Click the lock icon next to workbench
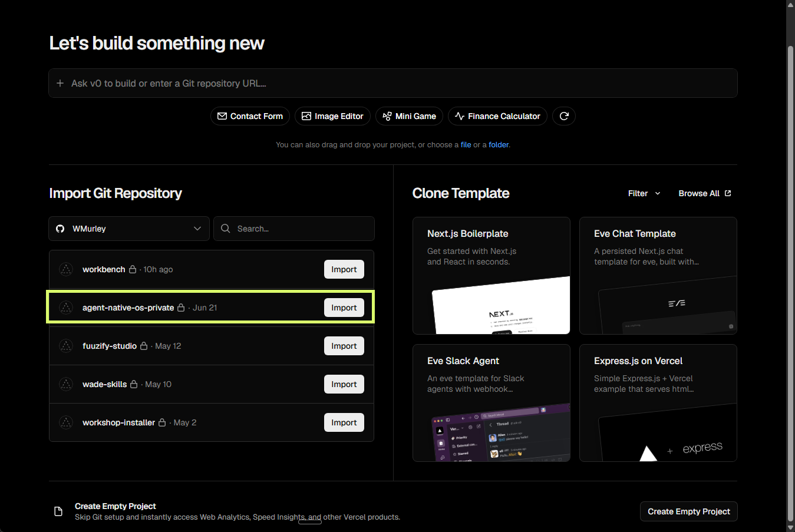The image size is (795, 532). click(x=133, y=269)
